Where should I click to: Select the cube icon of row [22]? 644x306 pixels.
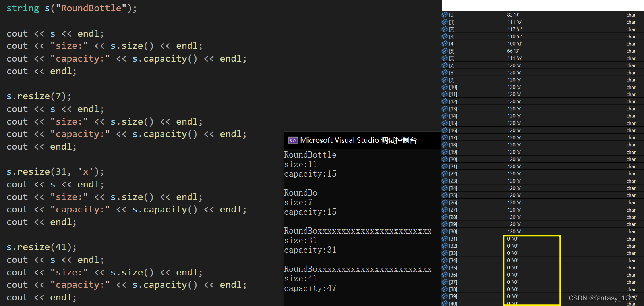tap(445, 173)
